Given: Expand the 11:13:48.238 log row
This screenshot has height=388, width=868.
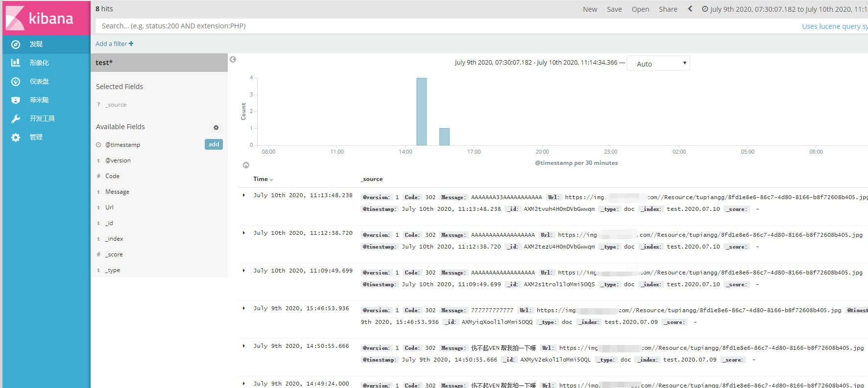Looking at the screenshot, I should 244,195.
